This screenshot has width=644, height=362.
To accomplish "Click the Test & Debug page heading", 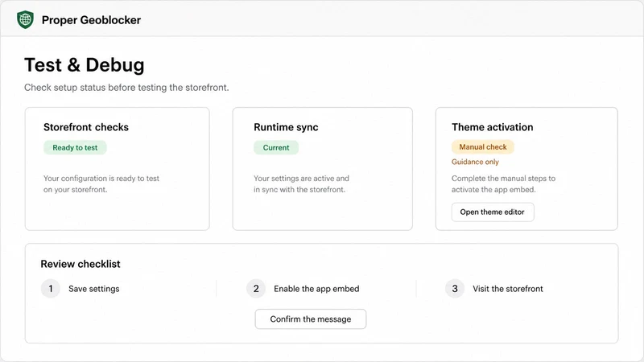I will tap(85, 65).
